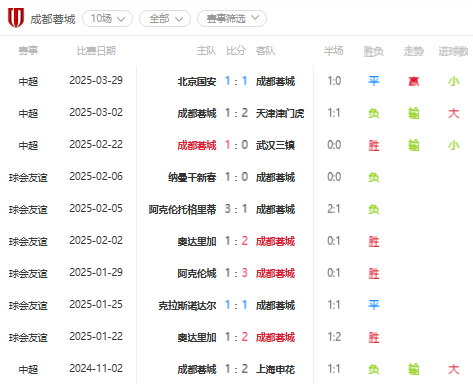Expand the 赛事筛选 dropdown
The width and height of the screenshot is (473, 384).
[x=232, y=19]
